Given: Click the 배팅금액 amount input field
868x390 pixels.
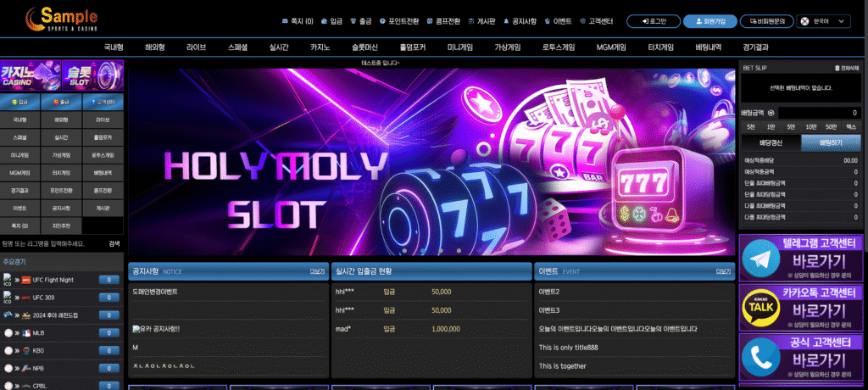Looking at the screenshot, I should (x=821, y=112).
